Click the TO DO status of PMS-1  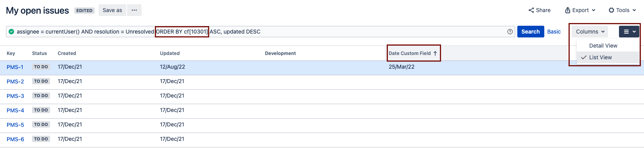(x=41, y=67)
